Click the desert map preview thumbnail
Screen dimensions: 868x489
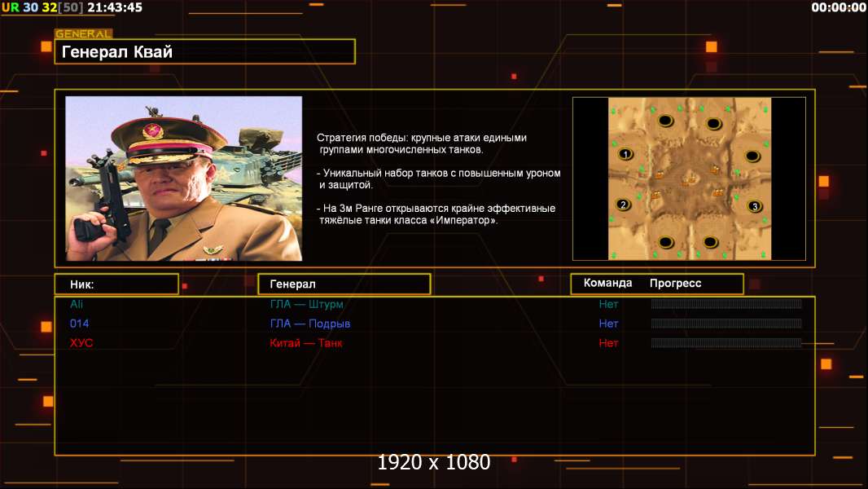click(689, 178)
